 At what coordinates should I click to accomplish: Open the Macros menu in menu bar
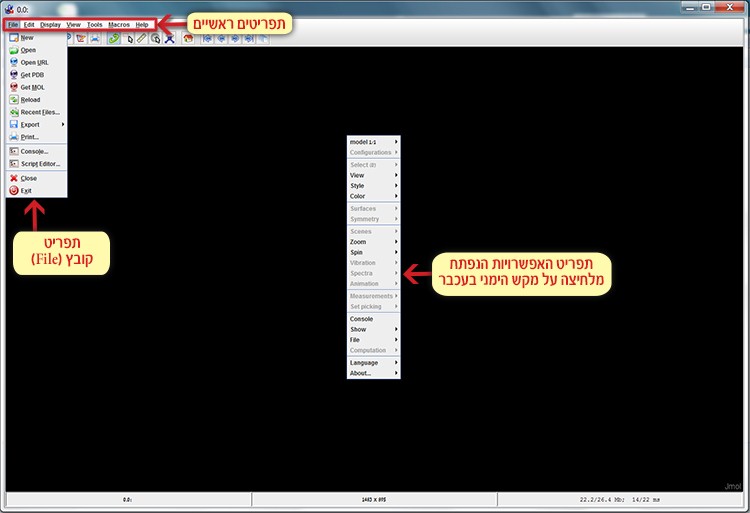pyautogui.click(x=118, y=24)
